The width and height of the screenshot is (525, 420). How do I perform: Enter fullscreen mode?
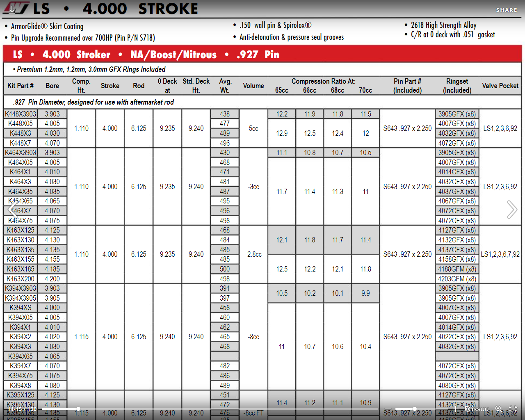tap(513, 409)
